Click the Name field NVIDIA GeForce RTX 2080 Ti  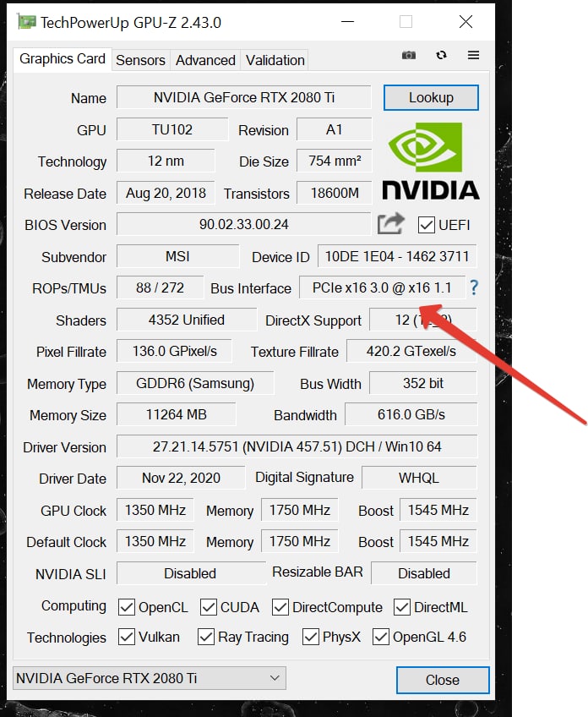[x=244, y=97]
